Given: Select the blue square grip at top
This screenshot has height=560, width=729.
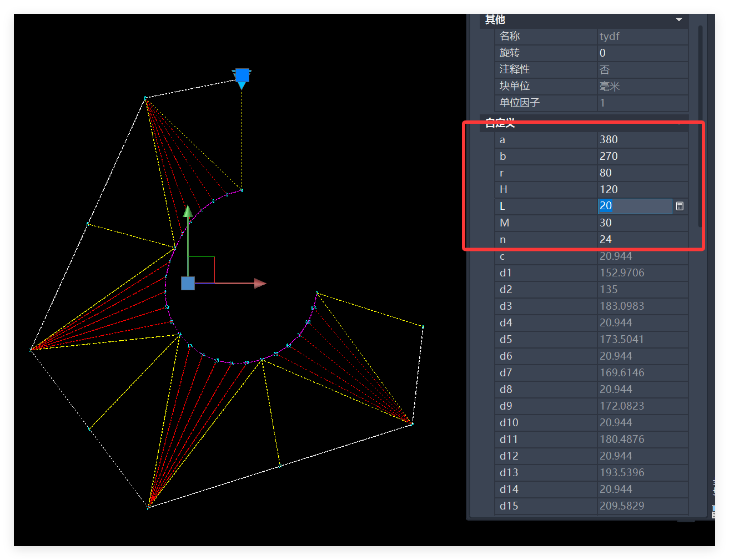Looking at the screenshot, I should point(242,75).
